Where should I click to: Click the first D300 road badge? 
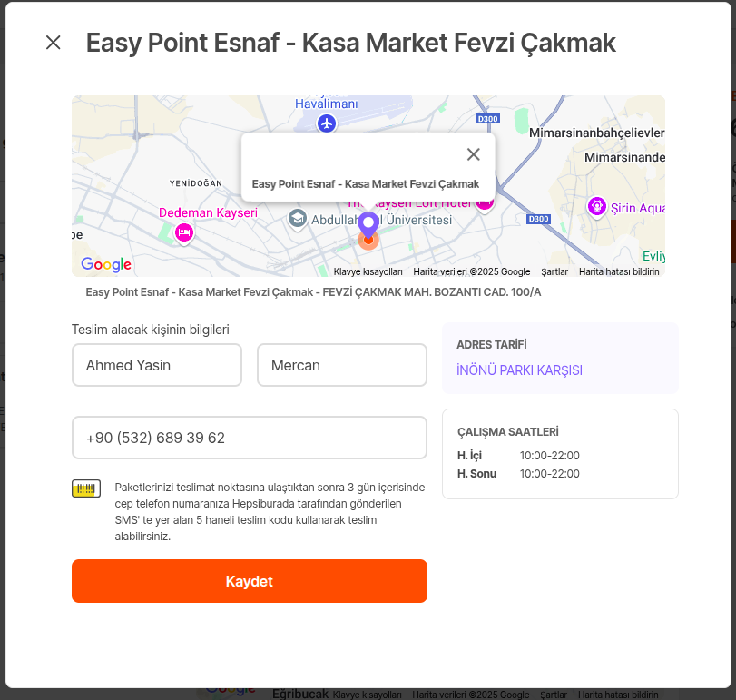point(487,119)
